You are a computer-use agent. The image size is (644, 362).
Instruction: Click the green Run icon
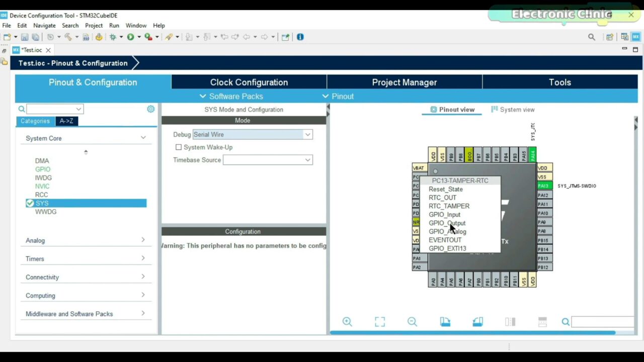pyautogui.click(x=130, y=37)
